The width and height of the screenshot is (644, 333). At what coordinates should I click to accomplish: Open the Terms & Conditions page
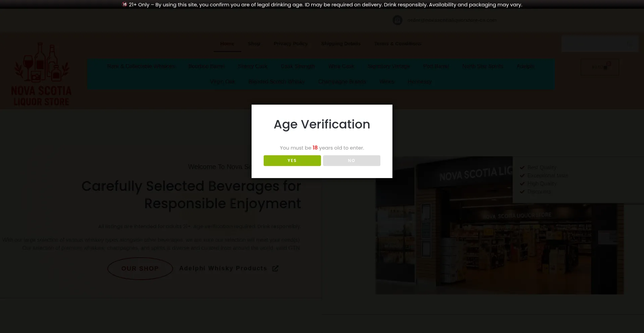click(398, 44)
